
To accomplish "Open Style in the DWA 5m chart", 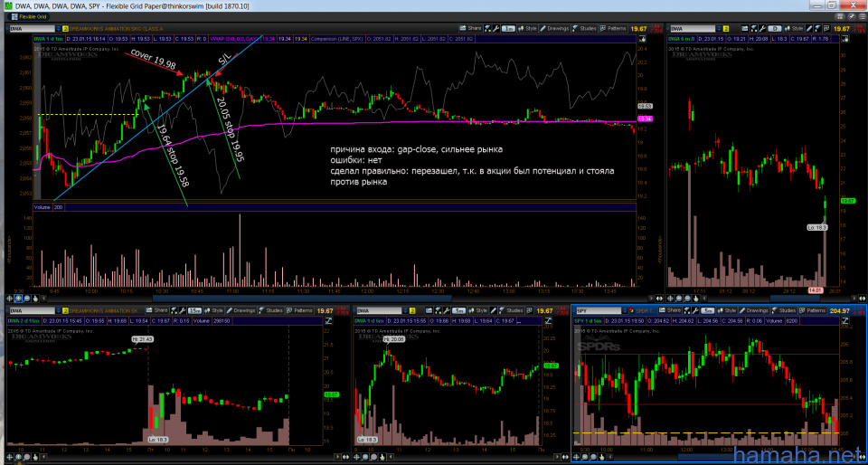I will (477, 310).
